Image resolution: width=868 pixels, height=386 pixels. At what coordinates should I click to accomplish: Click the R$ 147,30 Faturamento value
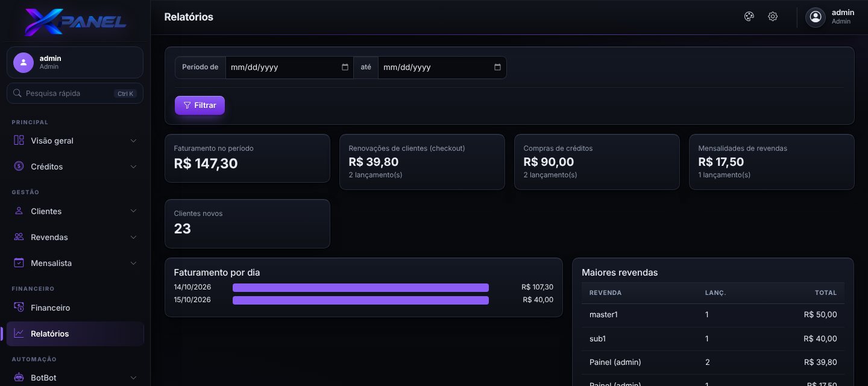point(206,163)
